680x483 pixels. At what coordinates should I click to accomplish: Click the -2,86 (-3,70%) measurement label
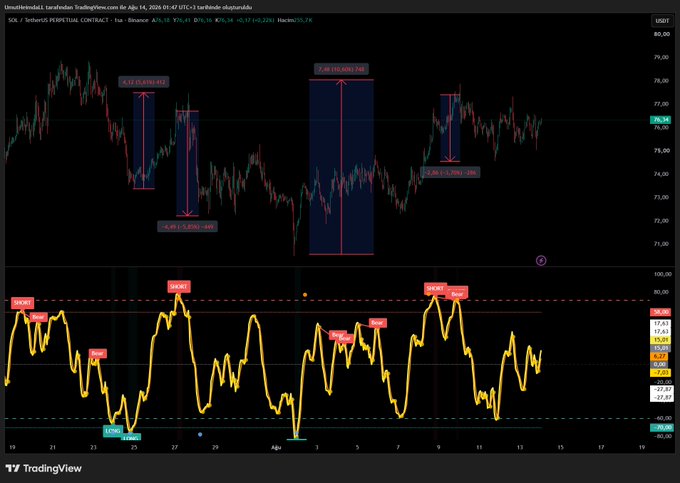(450, 173)
